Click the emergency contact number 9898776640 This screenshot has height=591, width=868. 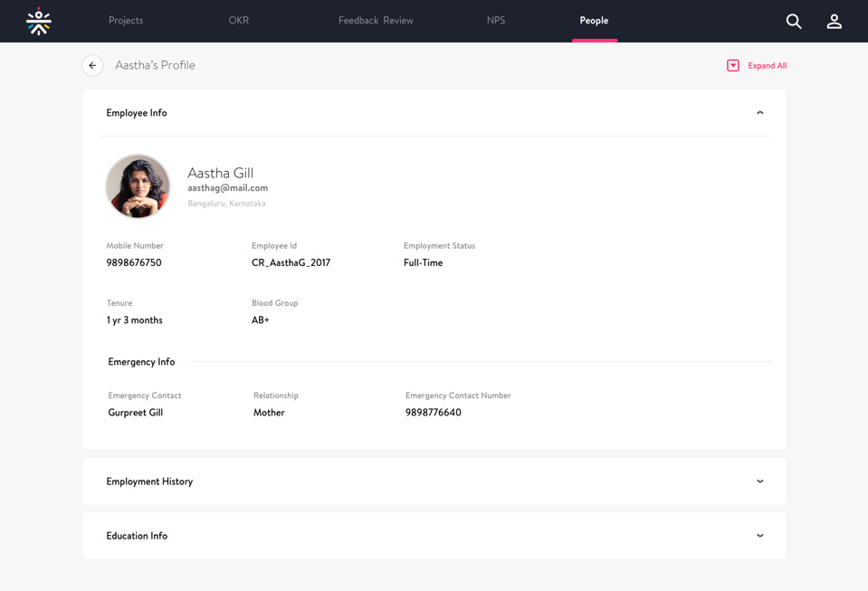pyautogui.click(x=434, y=413)
